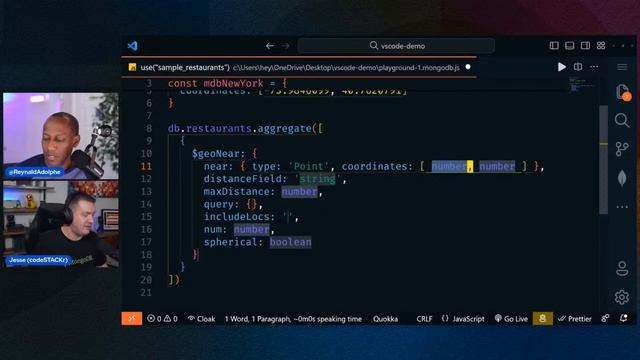Toggle the secondary side bar layout
The image size is (640, 360).
(x=585, y=46)
